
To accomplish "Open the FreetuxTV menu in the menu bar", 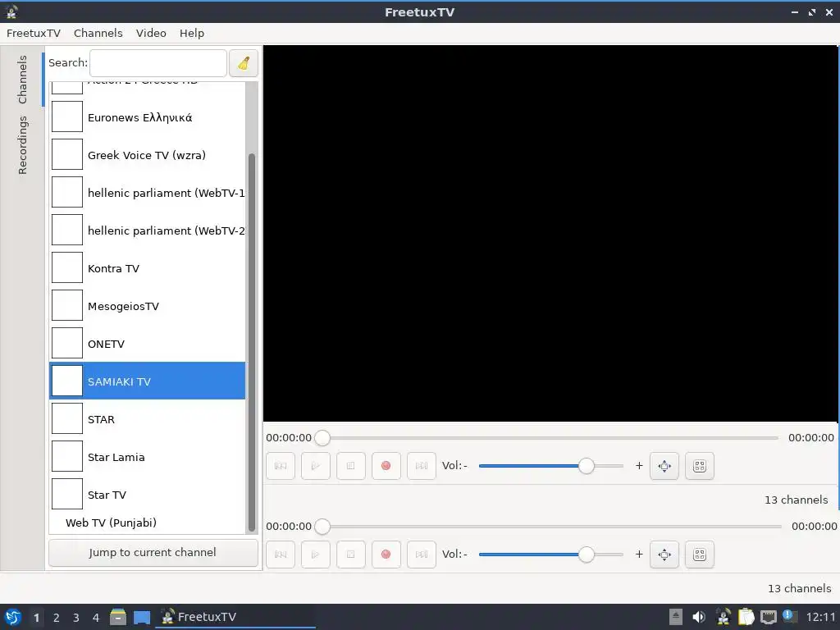I will pyautogui.click(x=33, y=33).
